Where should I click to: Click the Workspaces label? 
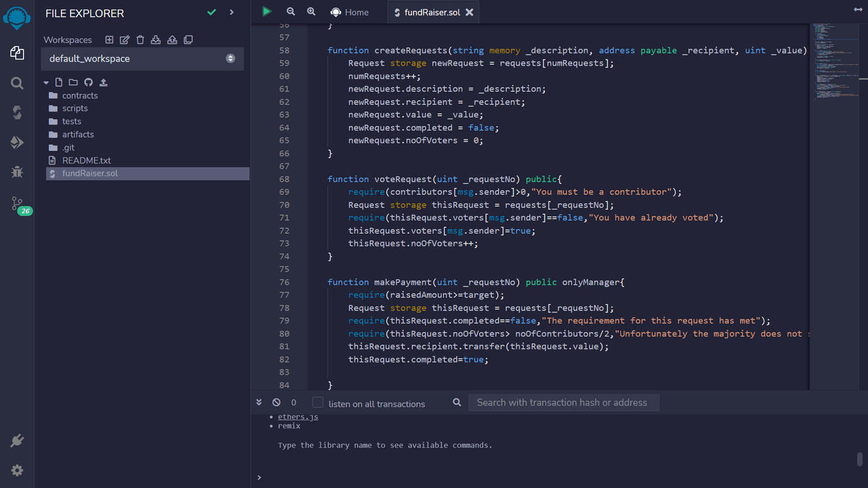click(68, 40)
